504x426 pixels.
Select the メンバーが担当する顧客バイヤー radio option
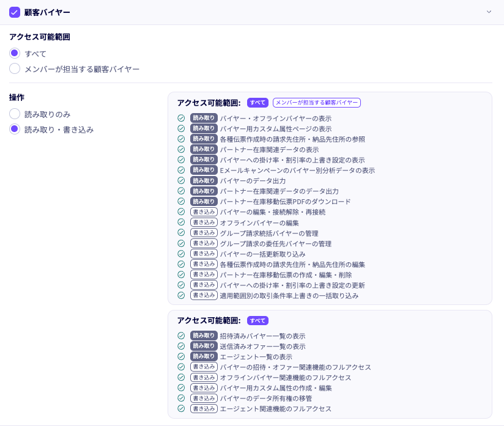pyautogui.click(x=15, y=68)
